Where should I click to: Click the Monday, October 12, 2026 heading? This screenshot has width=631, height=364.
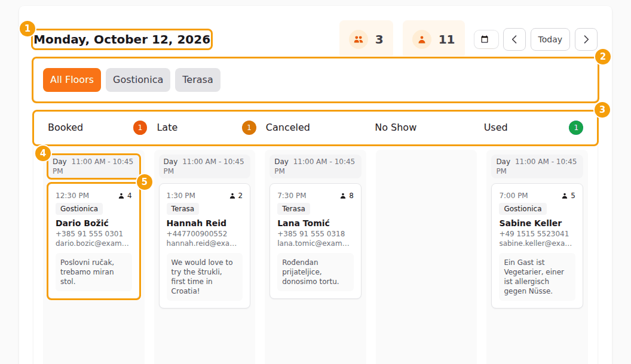pyautogui.click(x=122, y=39)
